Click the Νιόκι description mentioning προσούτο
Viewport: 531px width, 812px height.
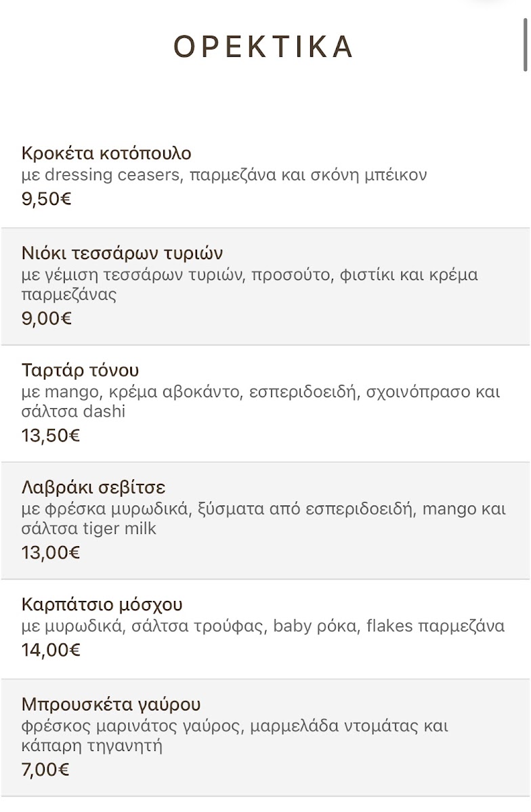point(249,285)
